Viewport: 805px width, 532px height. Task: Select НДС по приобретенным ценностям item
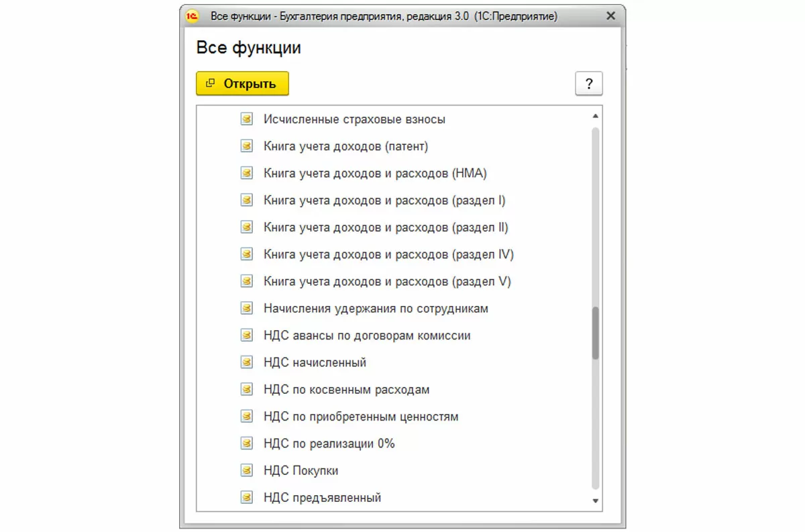(361, 417)
